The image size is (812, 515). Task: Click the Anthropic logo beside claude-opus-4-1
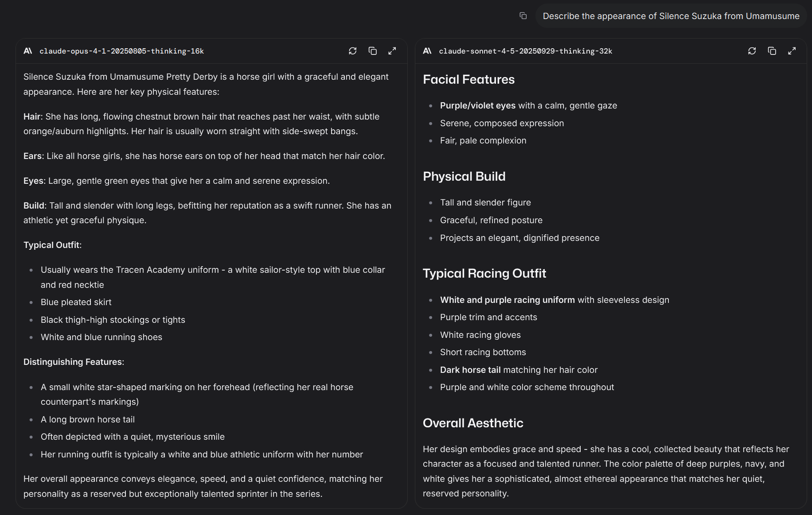tap(28, 51)
